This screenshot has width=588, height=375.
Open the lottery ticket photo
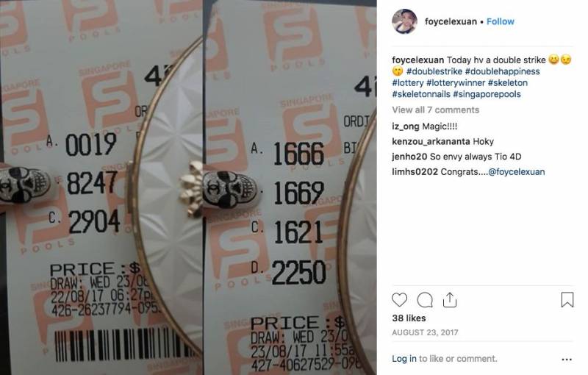pos(188,187)
